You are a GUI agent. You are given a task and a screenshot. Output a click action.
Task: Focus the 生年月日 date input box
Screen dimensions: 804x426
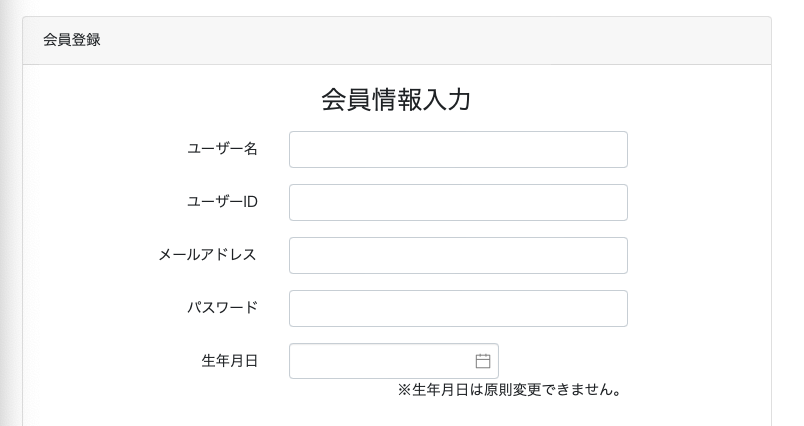tap(380, 361)
